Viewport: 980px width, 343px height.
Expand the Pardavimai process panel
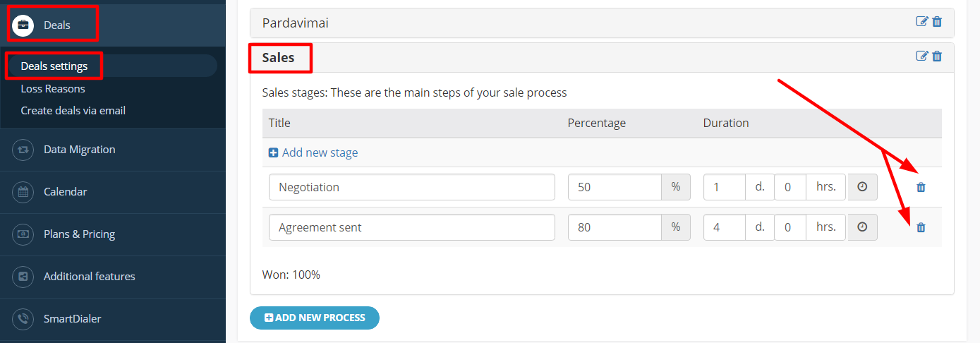click(295, 23)
